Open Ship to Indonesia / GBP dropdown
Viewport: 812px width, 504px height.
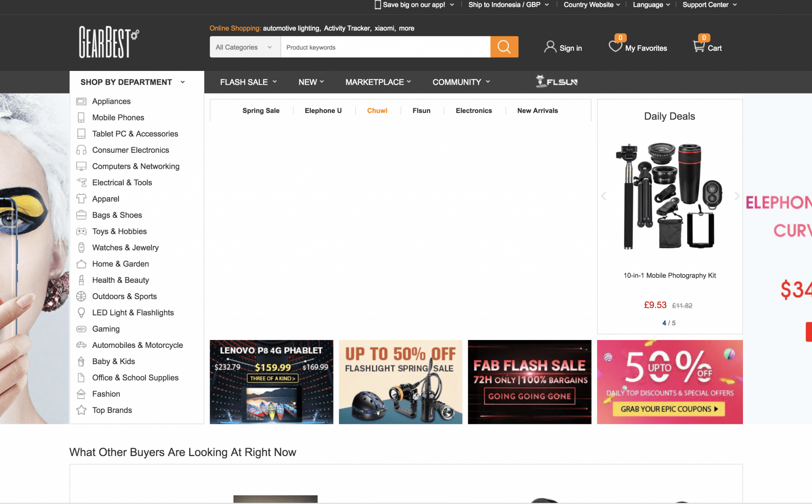click(x=509, y=5)
